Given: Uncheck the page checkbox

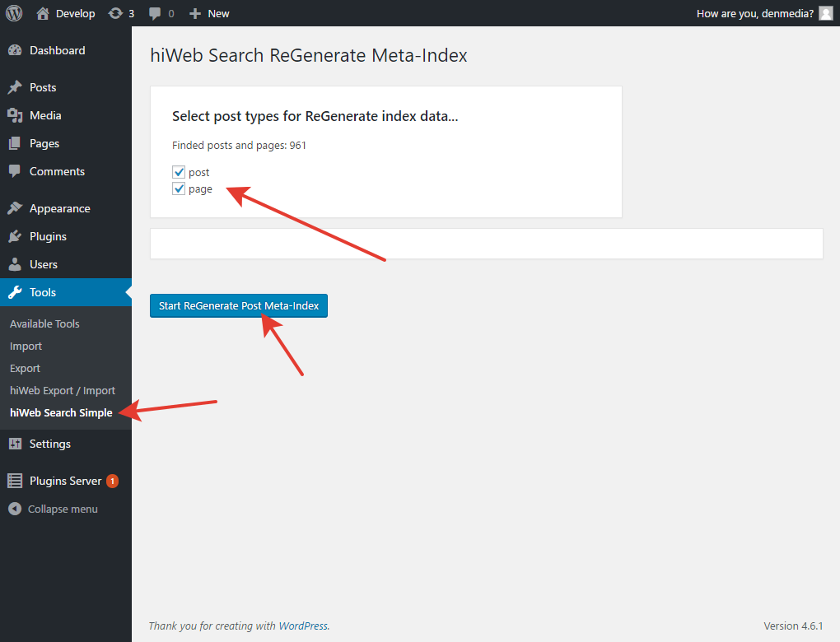Looking at the screenshot, I should pyautogui.click(x=179, y=188).
